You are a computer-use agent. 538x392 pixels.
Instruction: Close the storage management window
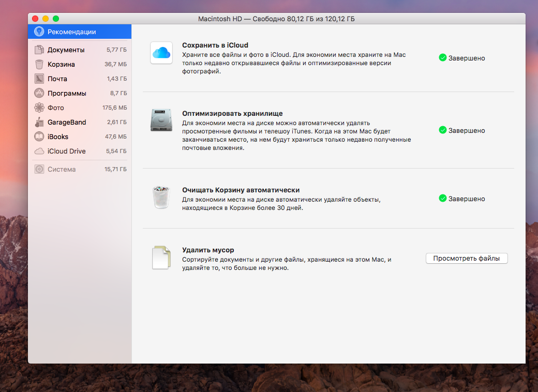[x=35, y=19]
